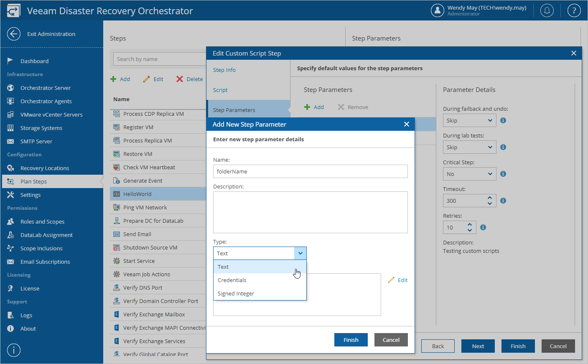Viewport: 588px width, 364px height.
Task: Open the notifications bell icon
Action: pyautogui.click(x=547, y=10)
